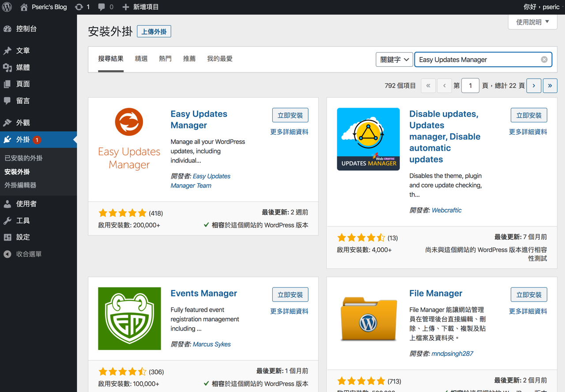
Task: Open the WordPress logo menu
Action: (7, 7)
